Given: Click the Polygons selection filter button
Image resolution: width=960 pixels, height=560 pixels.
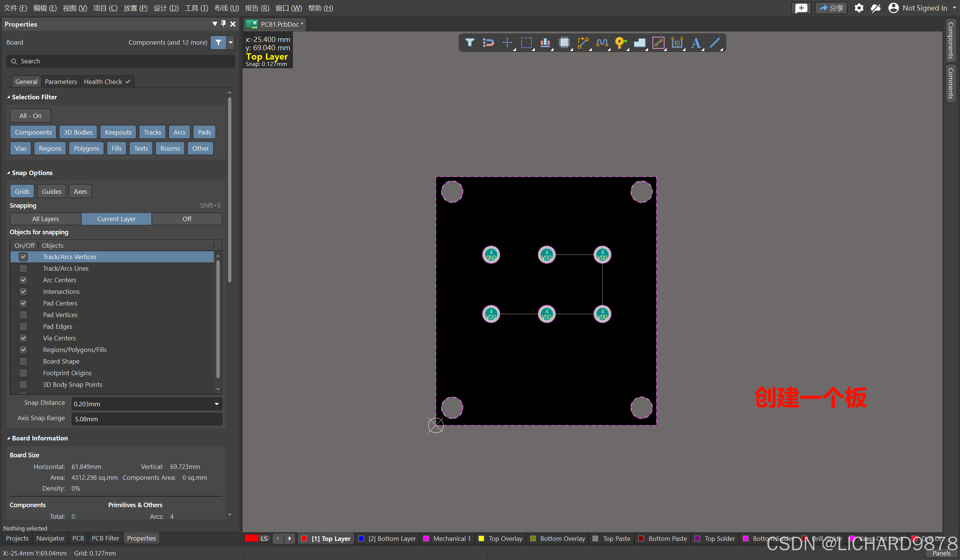Looking at the screenshot, I should coord(87,148).
